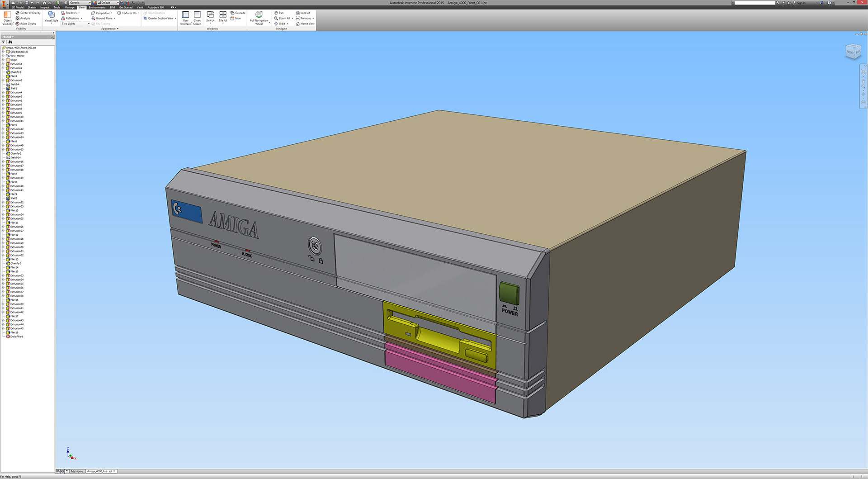This screenshot has height=479, width=868.
Task: Open the Generic material dropdown
Action: 79,3
